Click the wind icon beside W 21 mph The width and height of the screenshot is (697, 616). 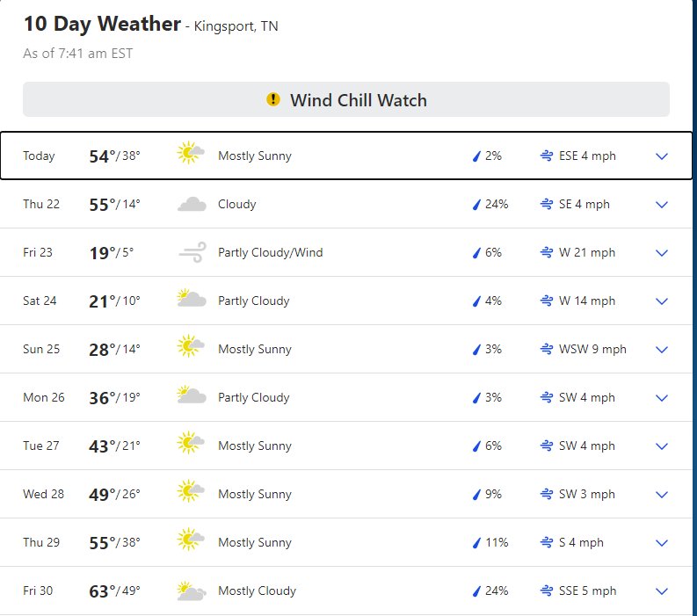(547, 252)
